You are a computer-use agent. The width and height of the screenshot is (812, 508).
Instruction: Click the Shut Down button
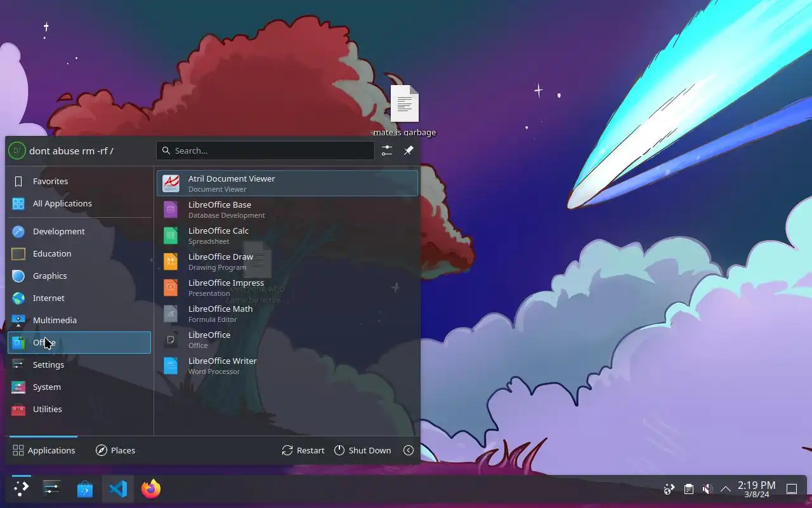click(362, 450)
